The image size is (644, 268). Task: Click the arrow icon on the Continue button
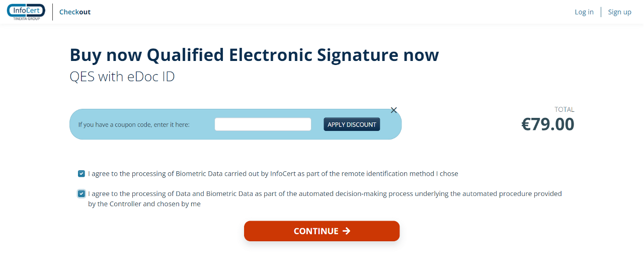(346, 231)
